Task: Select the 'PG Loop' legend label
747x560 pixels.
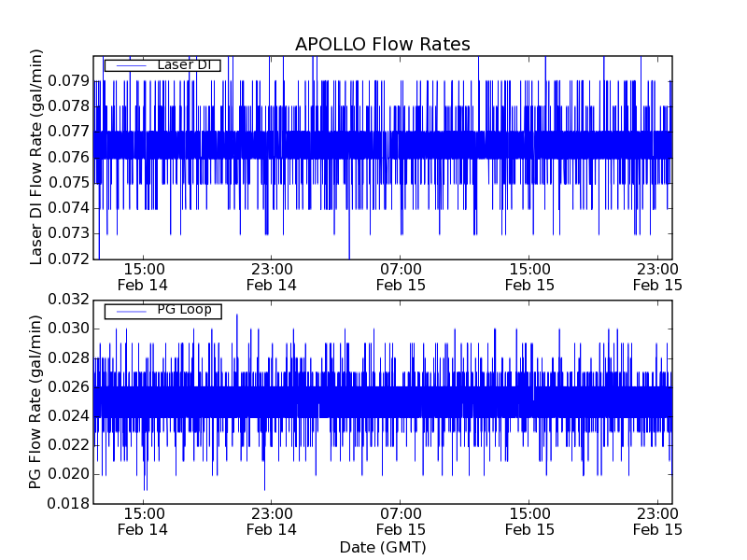Action: [x=184, y=310]
